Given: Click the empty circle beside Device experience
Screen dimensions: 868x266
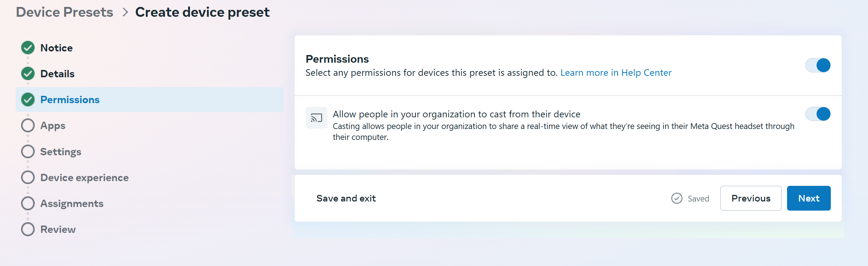Looking at the screenshot, I should [x=28, y=177].
